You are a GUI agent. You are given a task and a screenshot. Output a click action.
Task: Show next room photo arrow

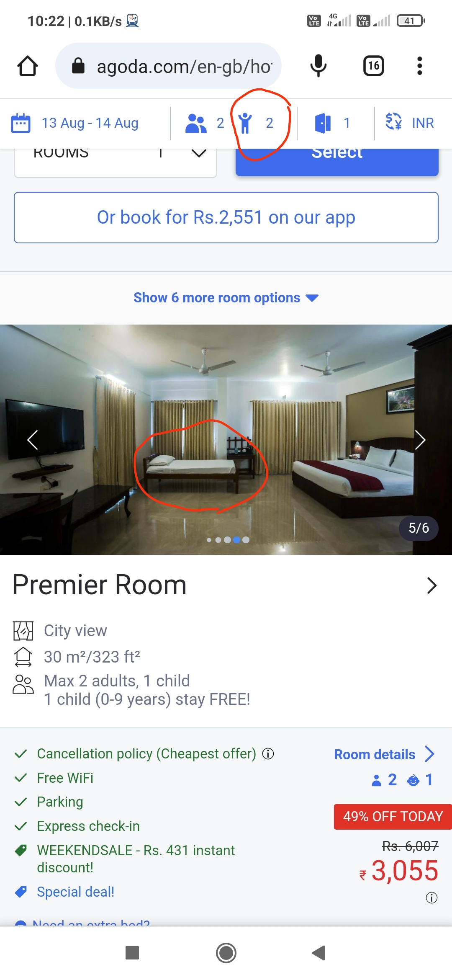click(420, 440)
